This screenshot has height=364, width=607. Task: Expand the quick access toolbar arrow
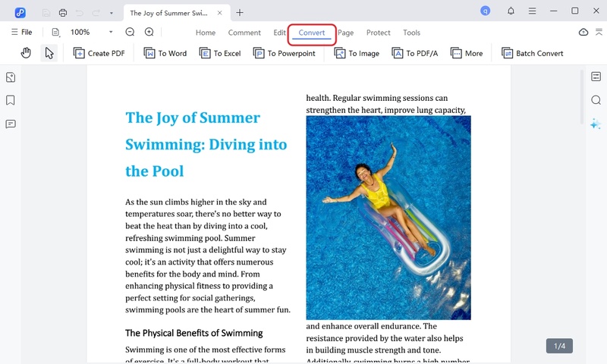(x=112, y=12)
